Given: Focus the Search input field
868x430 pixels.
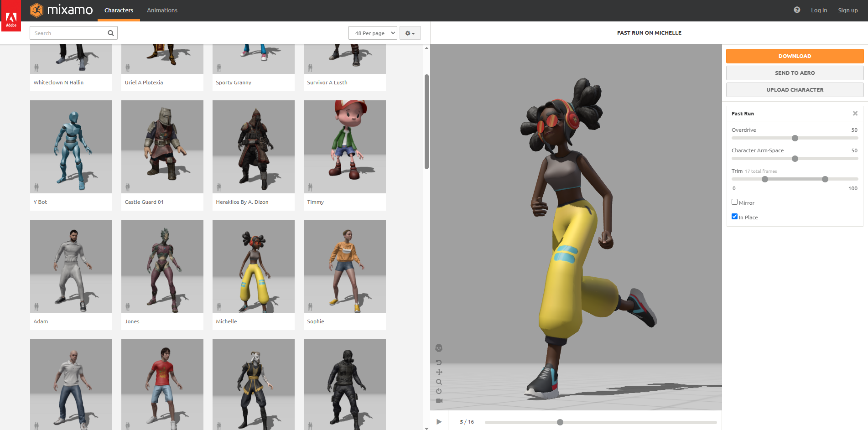Looking at the screenshot, I should pyautogui.click(x=73, y=33).
